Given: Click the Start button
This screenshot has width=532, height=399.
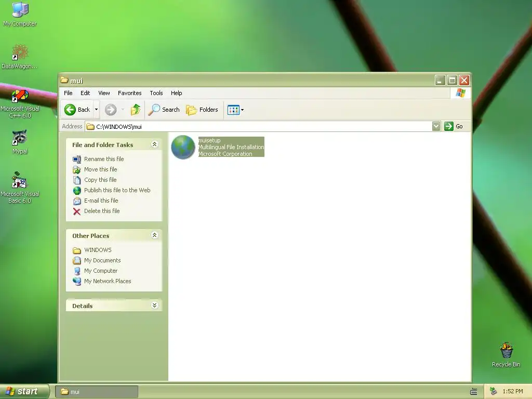Looking at the screenshot, I should coord(25,391).
